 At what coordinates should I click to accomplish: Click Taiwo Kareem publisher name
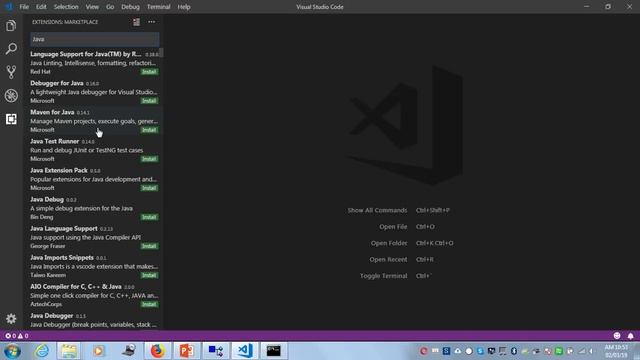[x=48, y=275]
